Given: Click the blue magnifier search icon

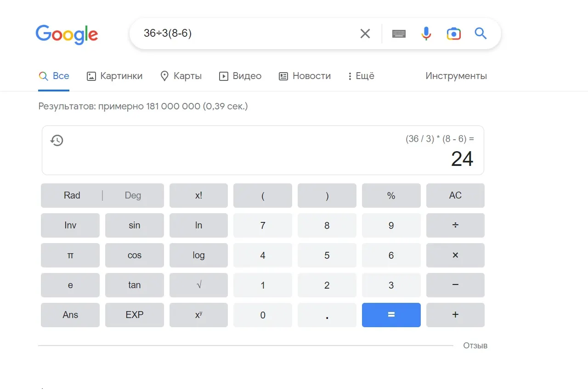Looking at the screenshot, I should click(x=481, y=34).
